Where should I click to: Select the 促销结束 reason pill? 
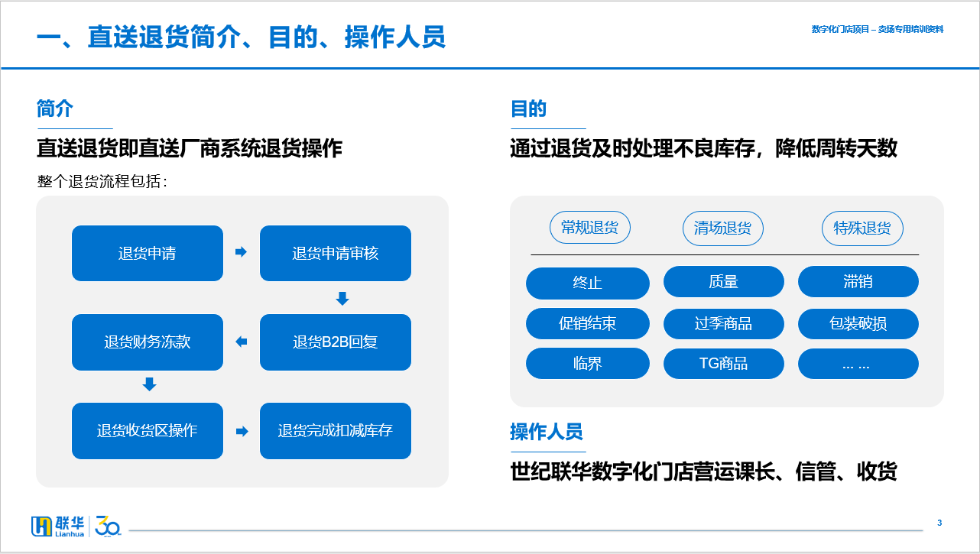point(588,324)
